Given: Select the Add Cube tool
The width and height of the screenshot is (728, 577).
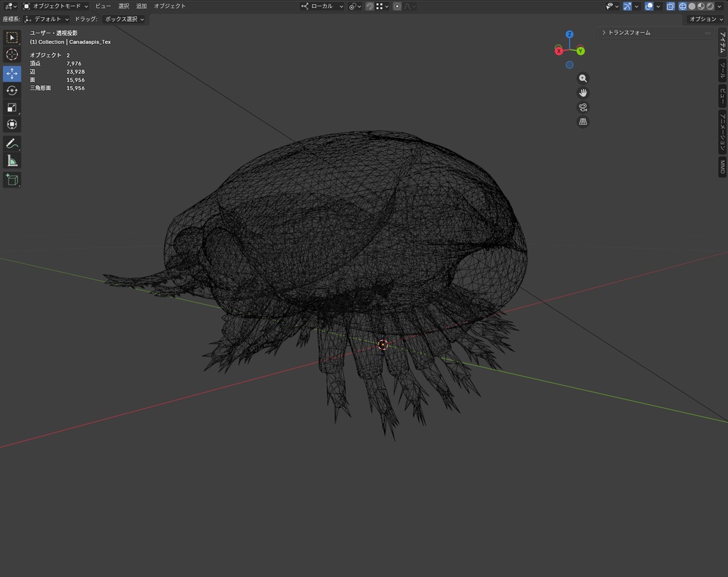Looking at the screenshot, I should point(12,180).
